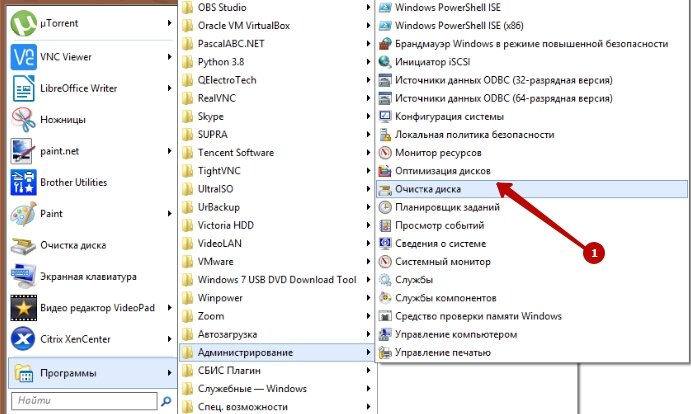Click the Просмотр событий icon

point(385,225)
